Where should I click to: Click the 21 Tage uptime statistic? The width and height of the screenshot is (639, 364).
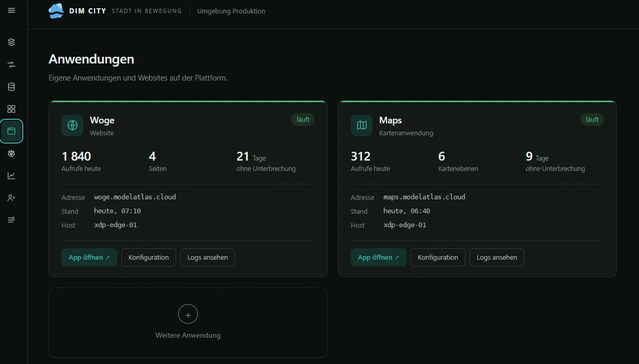(x=266, y=161)
